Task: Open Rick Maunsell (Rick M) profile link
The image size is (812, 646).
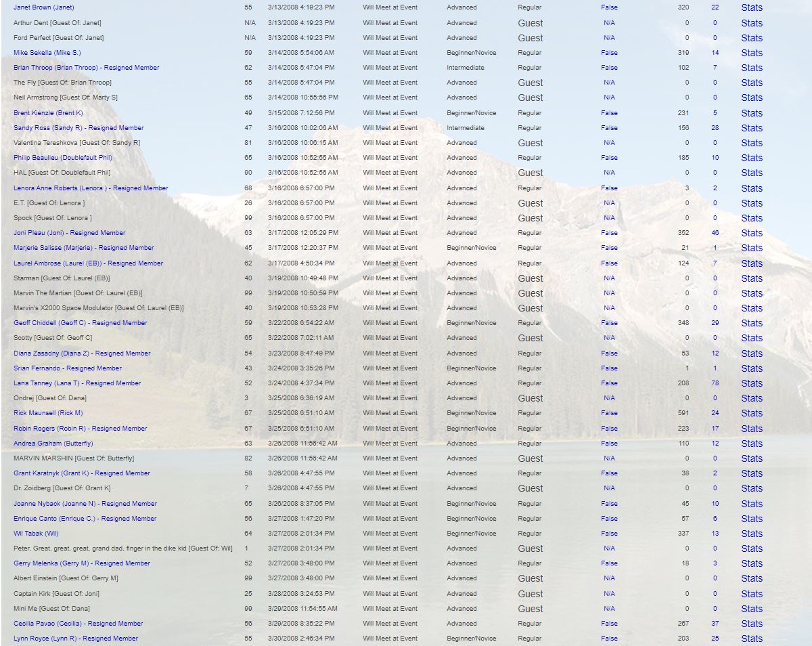Action: pyautogui.click(x=48, y=413)
